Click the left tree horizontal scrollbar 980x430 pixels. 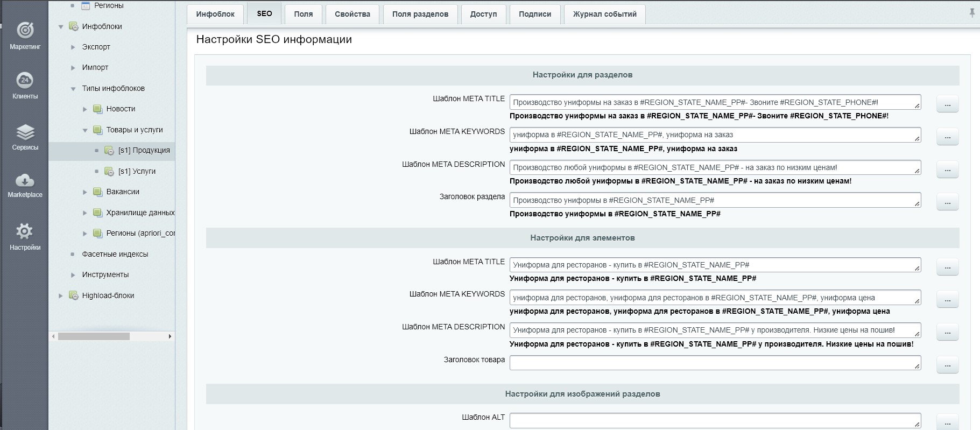point(94,336)
